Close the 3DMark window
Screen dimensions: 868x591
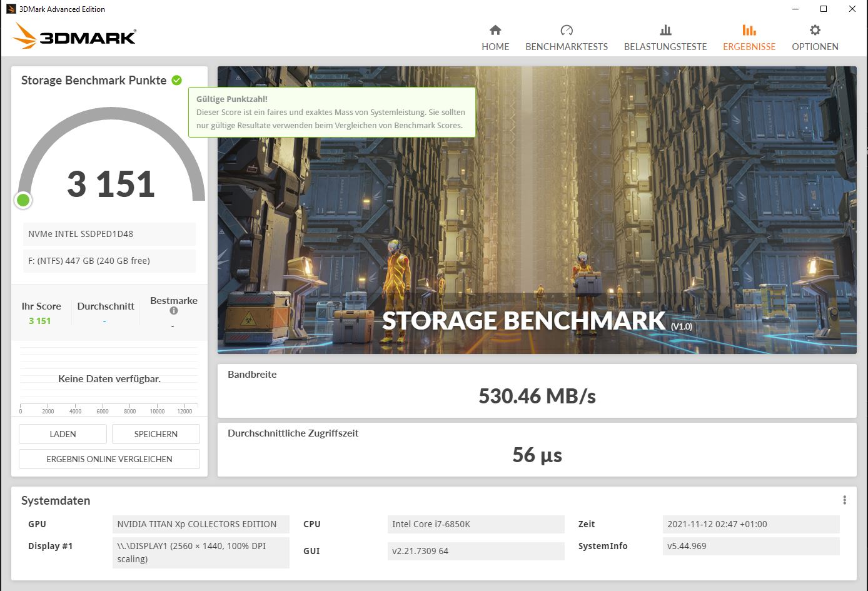click(x=852, y=9)
